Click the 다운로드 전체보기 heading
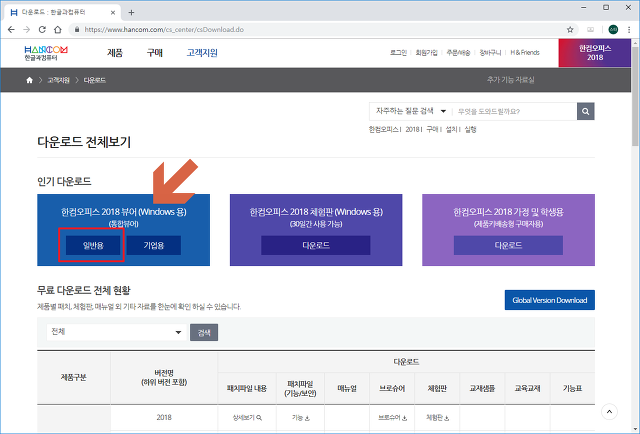This screenshot has height=434, width=640. [x=84, y=142]
